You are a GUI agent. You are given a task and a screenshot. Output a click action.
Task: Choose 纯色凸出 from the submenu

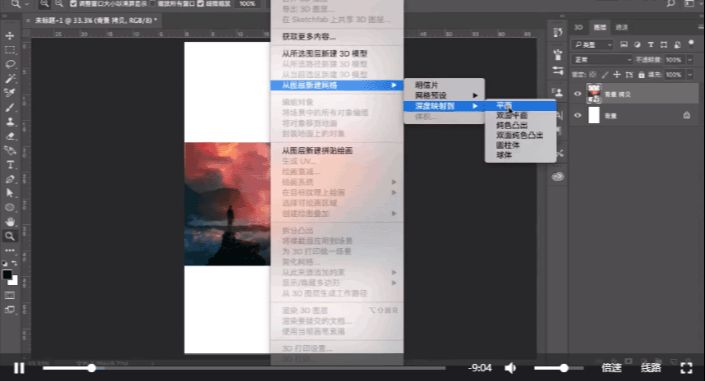pyautogui.click(x=520, y=125)
